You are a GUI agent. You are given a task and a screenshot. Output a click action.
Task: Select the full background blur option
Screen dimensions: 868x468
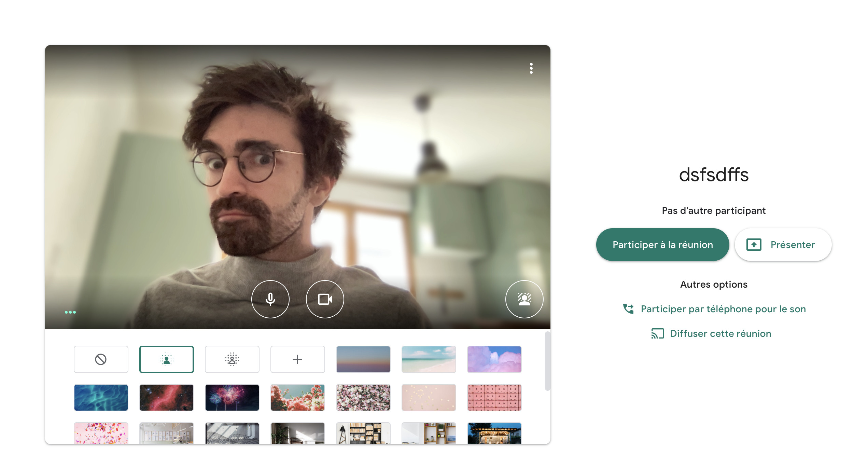click(232, 359)
